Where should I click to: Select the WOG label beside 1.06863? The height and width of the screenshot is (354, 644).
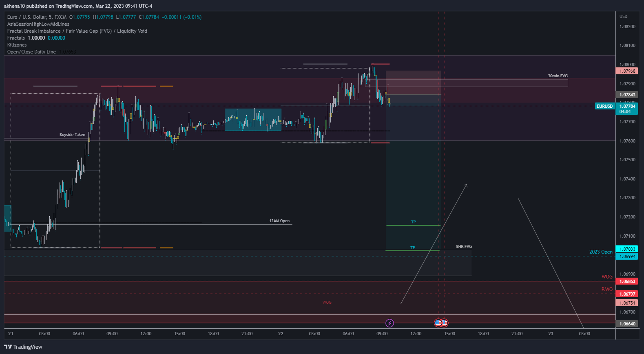click(607, 277)
